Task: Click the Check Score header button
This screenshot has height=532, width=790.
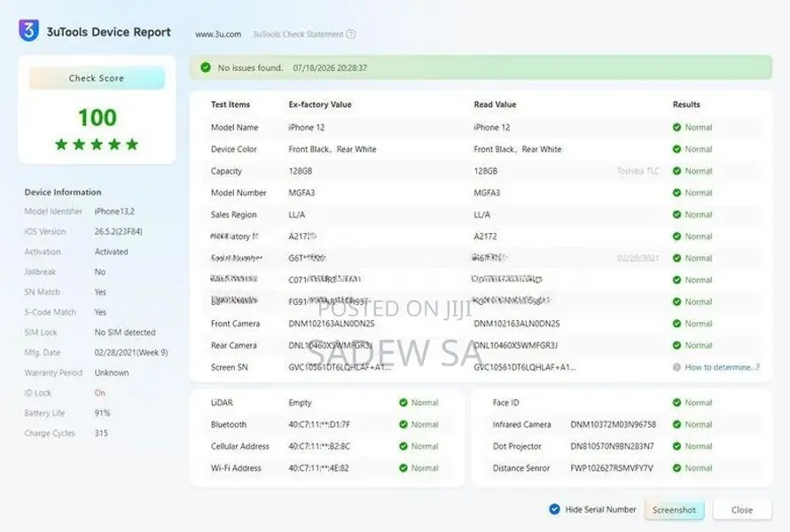Action: pyautogui.click(x=97, y=78)
